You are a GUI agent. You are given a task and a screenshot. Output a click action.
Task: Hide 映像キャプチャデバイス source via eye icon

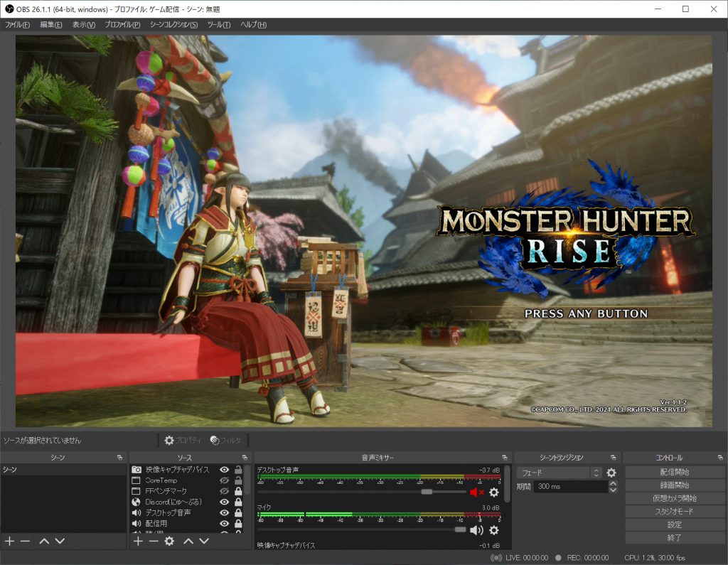224,469
